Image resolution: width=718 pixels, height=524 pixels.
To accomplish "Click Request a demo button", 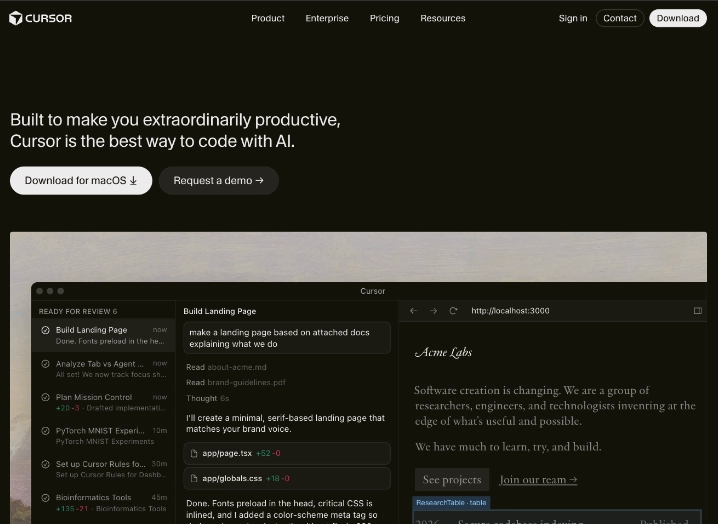I will pyautogui.click(x=219, y=180).
